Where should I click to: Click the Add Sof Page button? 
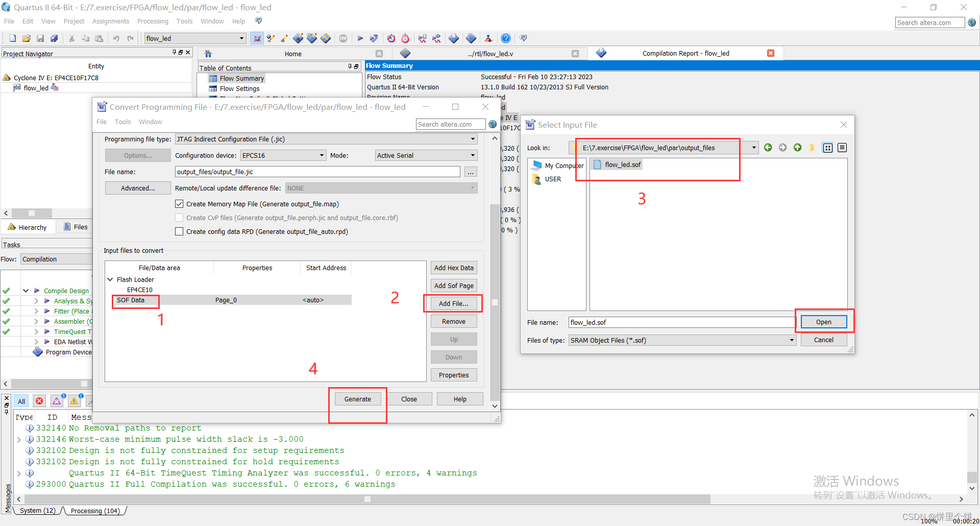click(454, 285)
